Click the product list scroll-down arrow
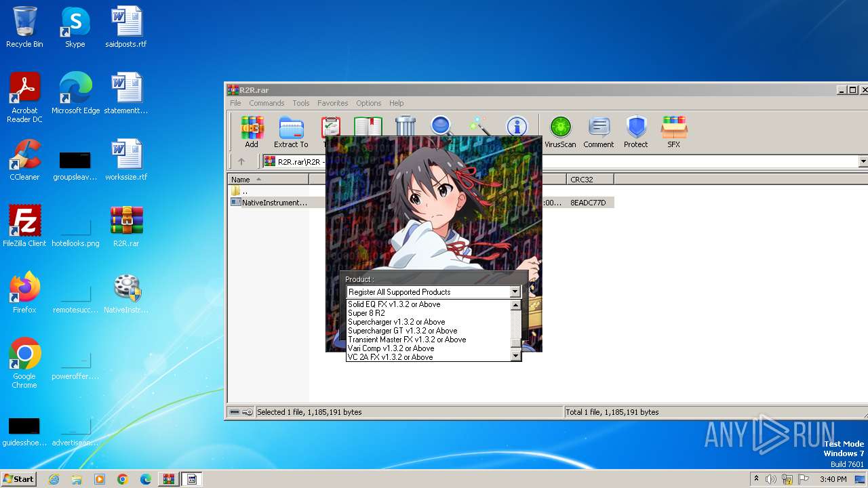The width and height of the screenshot is (868, 488). pos(515,356)
